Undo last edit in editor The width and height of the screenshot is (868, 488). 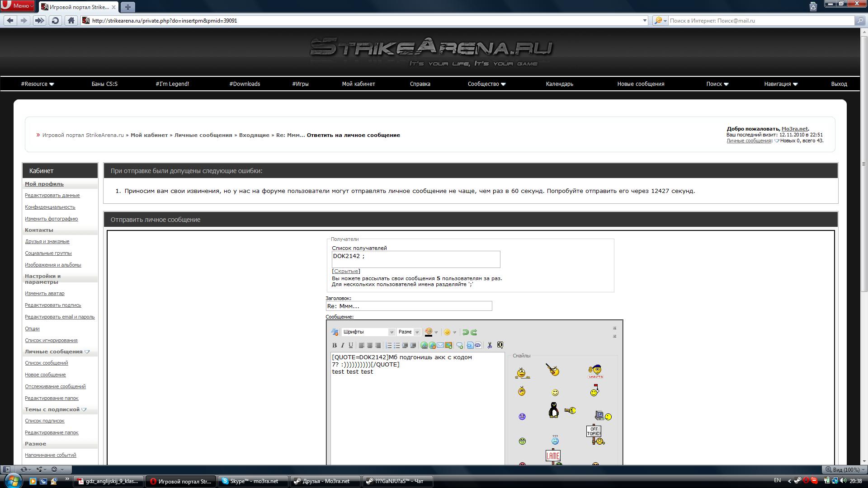[465, 332]
